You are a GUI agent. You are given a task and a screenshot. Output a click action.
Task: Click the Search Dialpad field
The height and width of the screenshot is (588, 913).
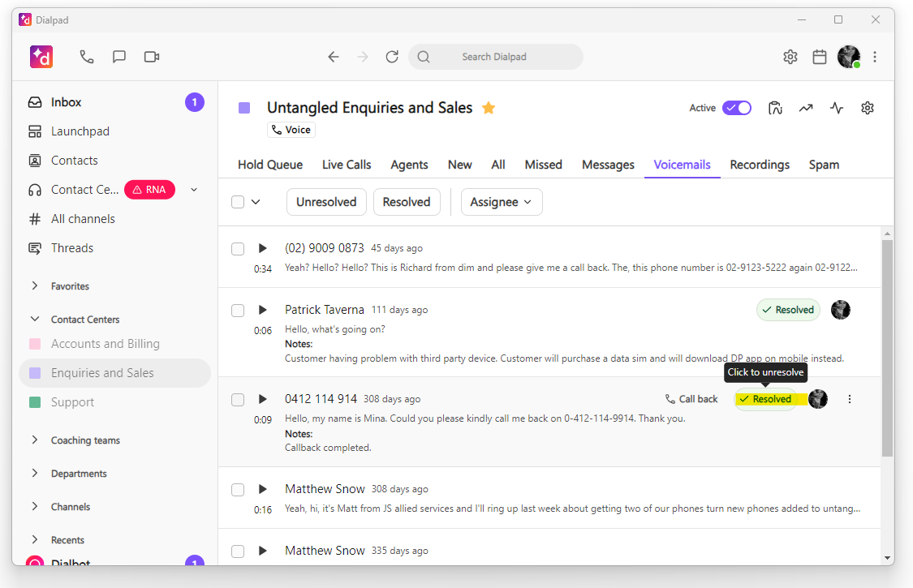tap(496, 57)
